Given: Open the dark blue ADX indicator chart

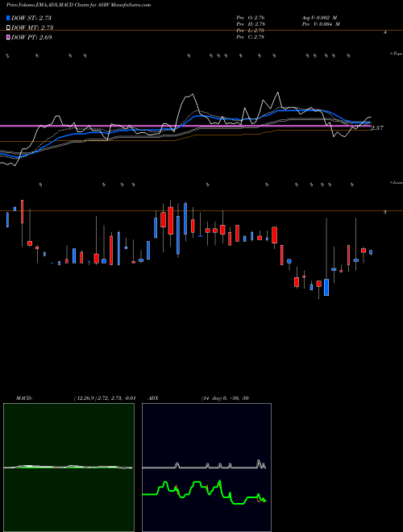Looking at the screenshot, I should coord(206,468).
